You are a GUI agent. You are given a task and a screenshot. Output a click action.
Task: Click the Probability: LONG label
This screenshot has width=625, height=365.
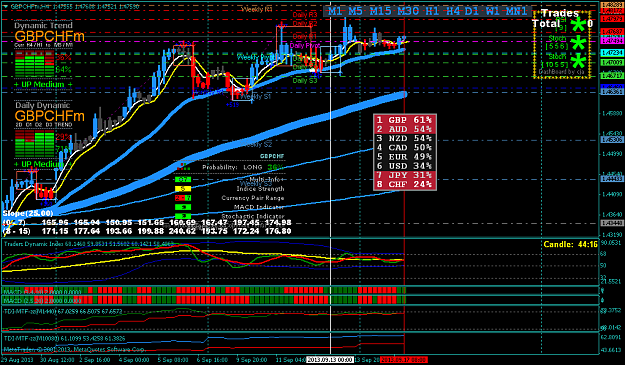[232, 167]
